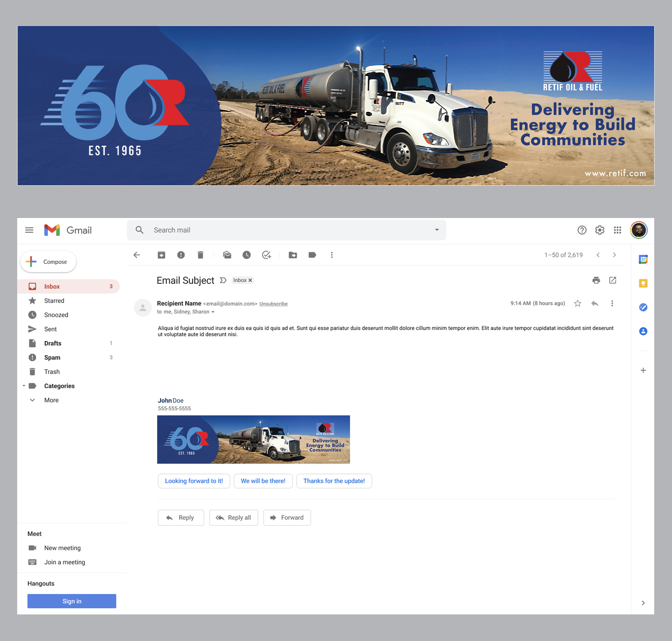Archive the email using the toolbar icon
The image size is (672, 641).
point(161,255)
